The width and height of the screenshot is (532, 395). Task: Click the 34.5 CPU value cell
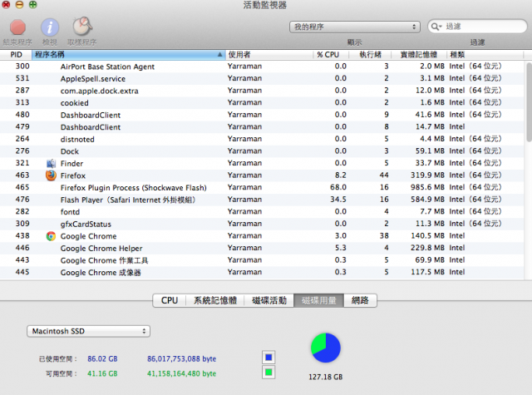pos(338,200)
